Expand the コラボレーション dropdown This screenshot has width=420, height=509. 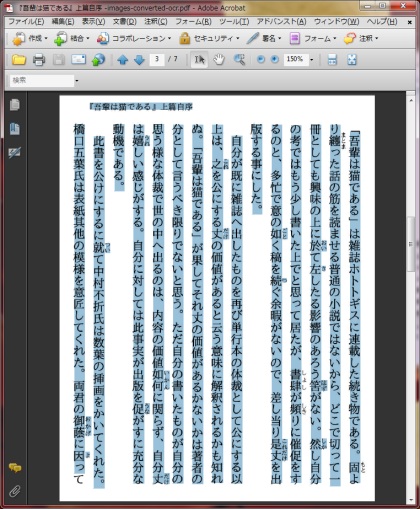click(x=170, y=39)
